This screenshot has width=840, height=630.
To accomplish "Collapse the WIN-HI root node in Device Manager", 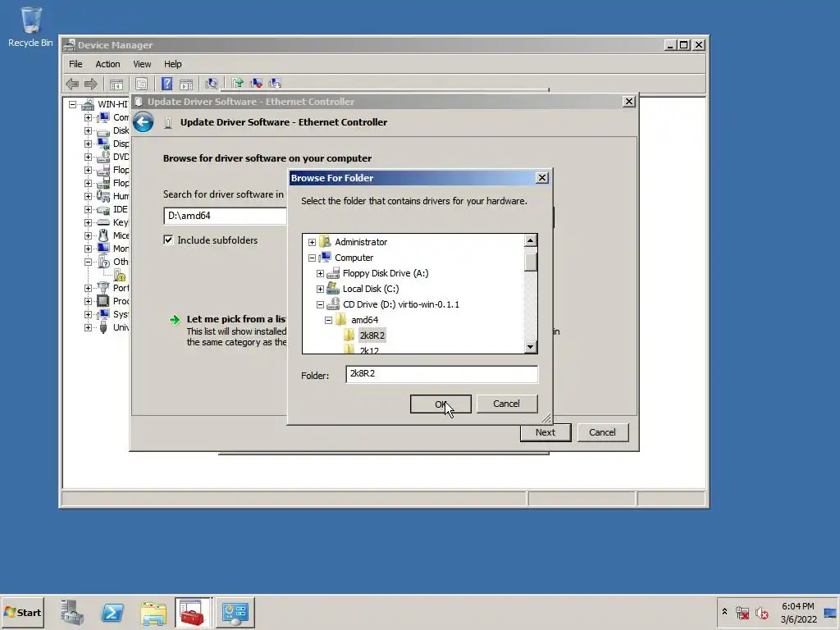I will pos(72,104).
